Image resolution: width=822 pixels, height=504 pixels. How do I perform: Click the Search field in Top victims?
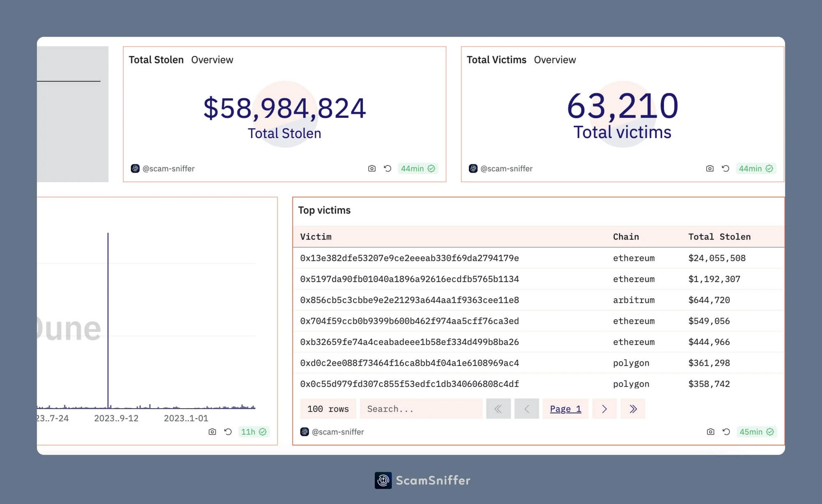[421, 409]
